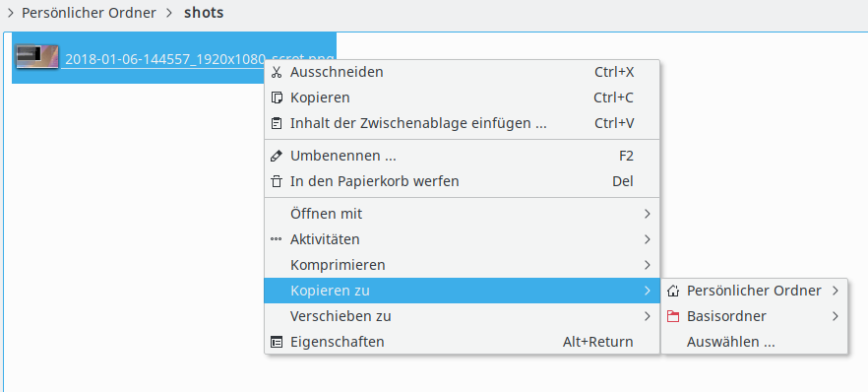The image size is (868, 392).
Task: Click the clipboard paste icon
Action: click(x=277, y=123)
